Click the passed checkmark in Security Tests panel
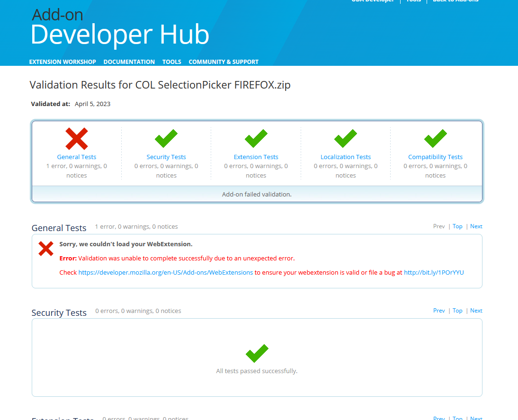The image size is (518, 420). point(256,354)
